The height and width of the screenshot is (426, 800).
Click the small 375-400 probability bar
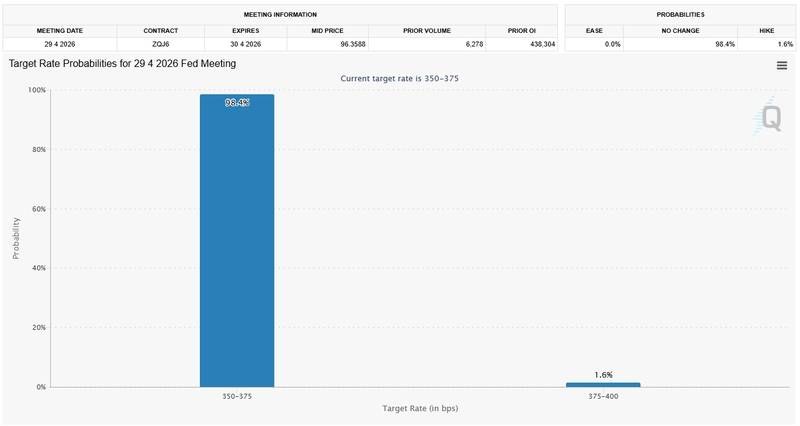(603, 384)
